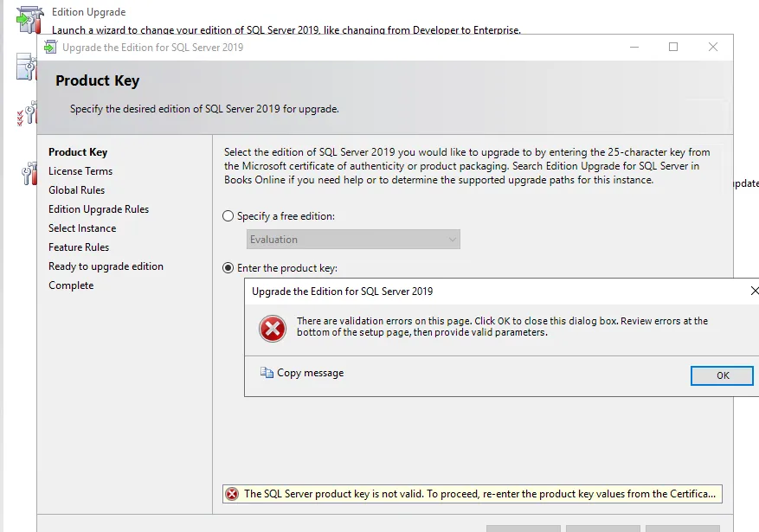The width and height of the screenshot is (759, 532).
Task: Maximize the Upgrade the Edition wizard window
Action: 673,48
